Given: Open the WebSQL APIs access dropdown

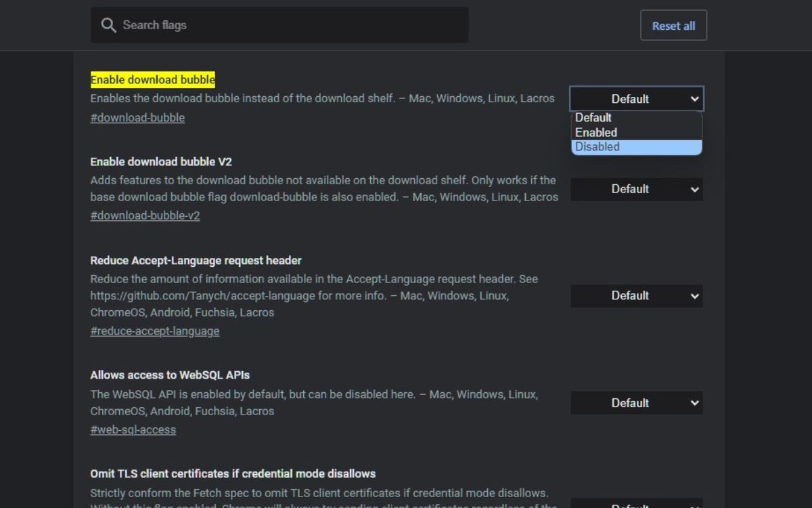Looking at the screenshot, I should (636, 402).
